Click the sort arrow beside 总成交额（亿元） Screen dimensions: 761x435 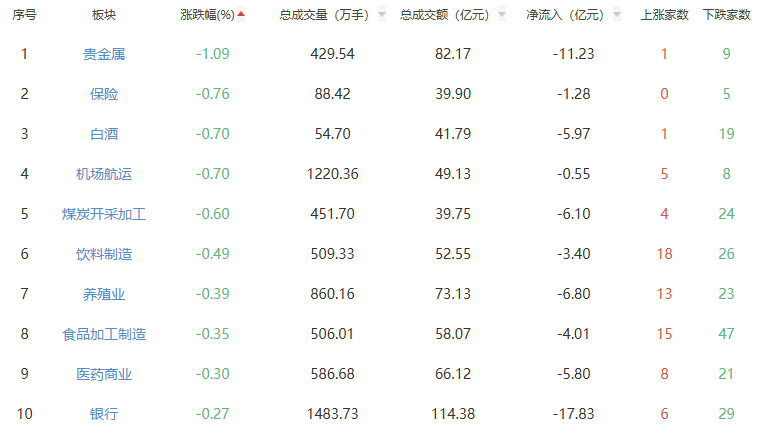[x=502, y=15]
